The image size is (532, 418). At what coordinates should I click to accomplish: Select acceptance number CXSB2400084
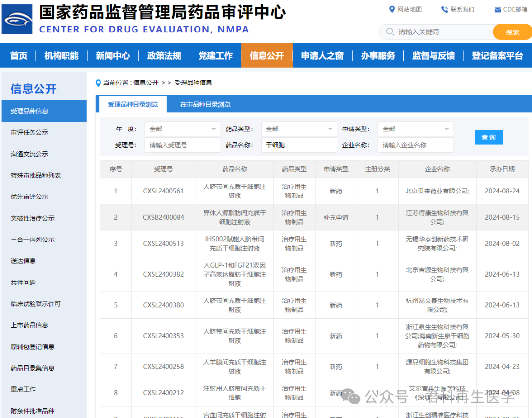point(163,217)
